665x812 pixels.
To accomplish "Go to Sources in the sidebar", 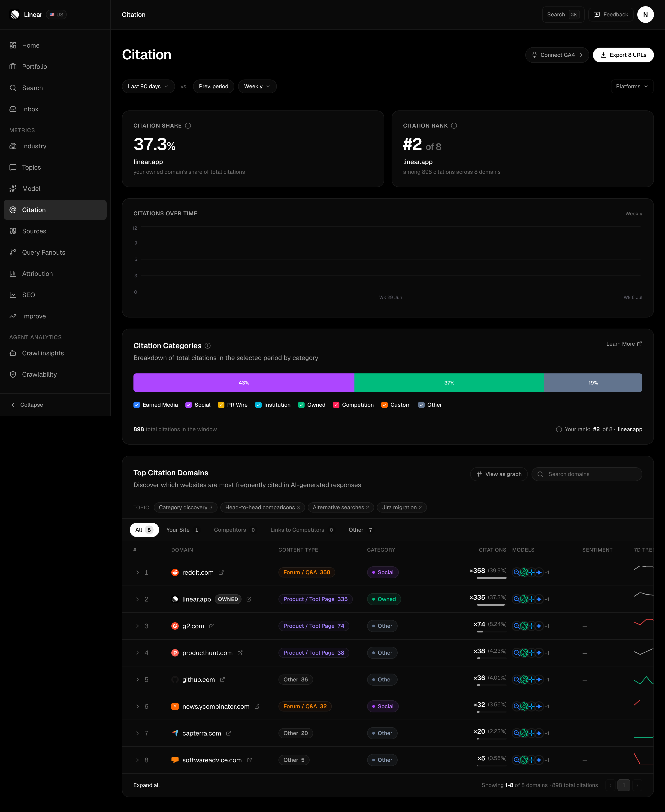I will tap(55, 231).
